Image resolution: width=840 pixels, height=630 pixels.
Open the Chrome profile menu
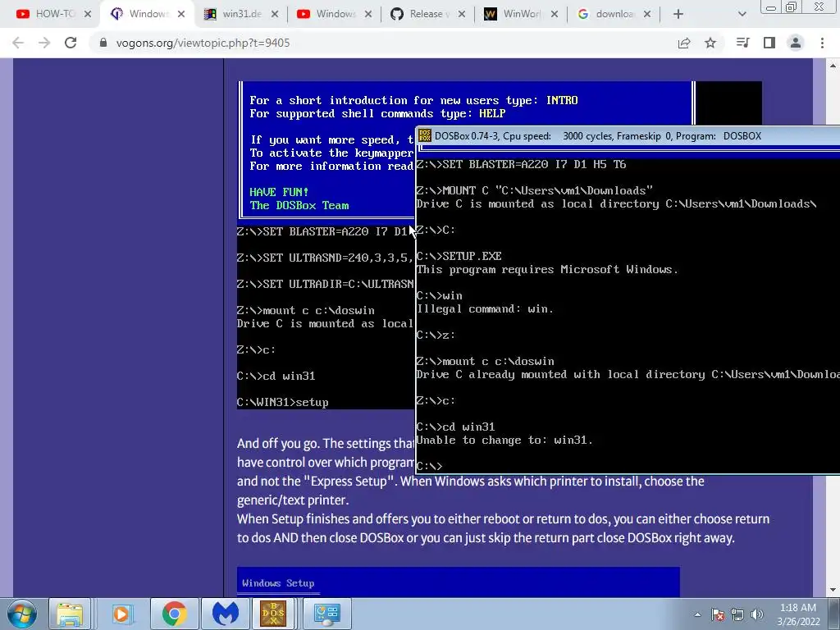[x=796, y=43]
